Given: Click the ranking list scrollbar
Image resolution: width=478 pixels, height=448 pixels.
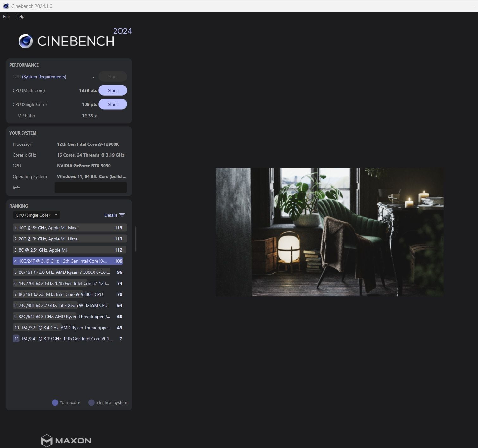Looking at the screenshot, I should (x=135, y=239).
